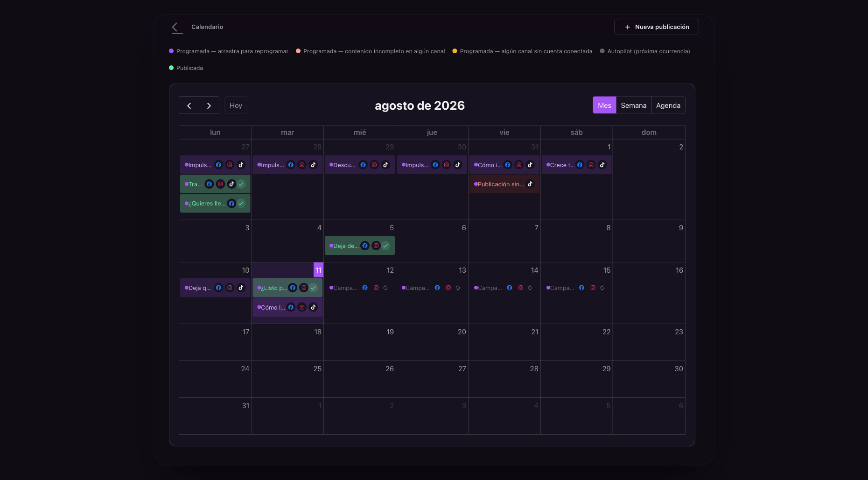Screen dimensions: 868x480
Task: Click Facebook icon on the Deja q... event
Action: (x=218, y=288)
